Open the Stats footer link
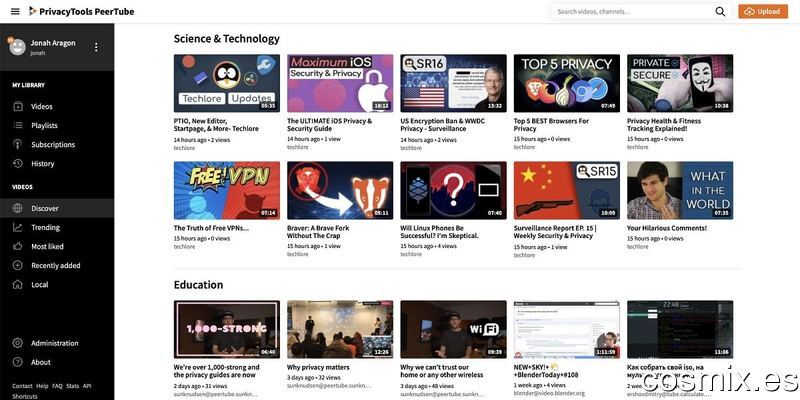 (x=72, y=386)
